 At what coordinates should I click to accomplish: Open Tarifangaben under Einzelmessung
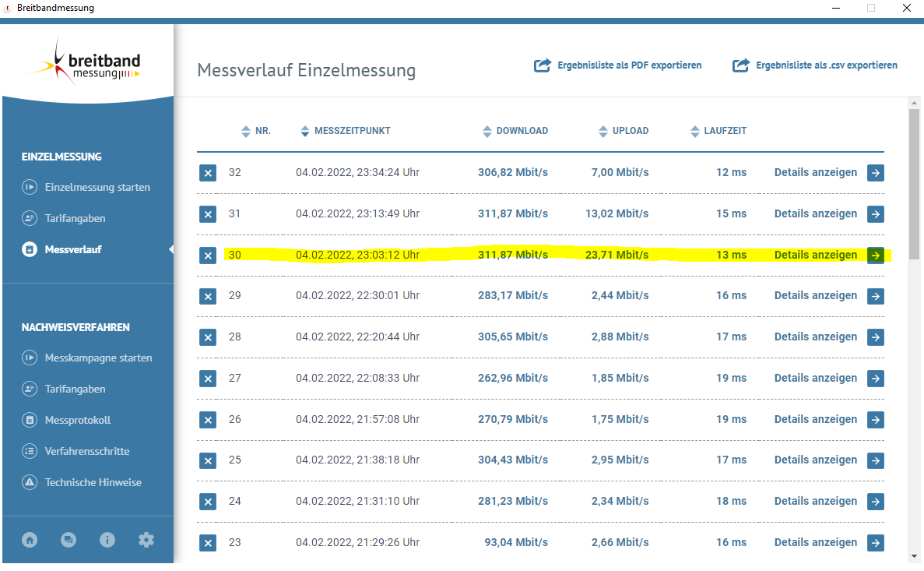tap(64, 218)
